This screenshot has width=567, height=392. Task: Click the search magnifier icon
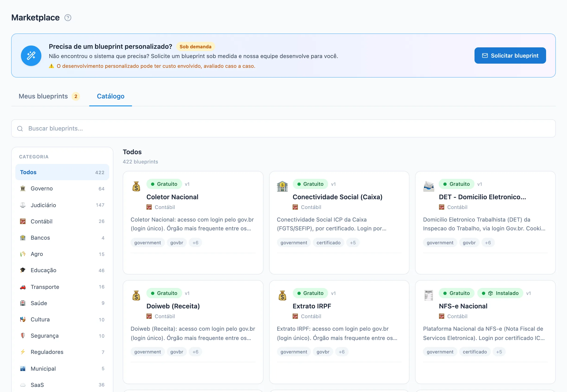tap(20, 129)
